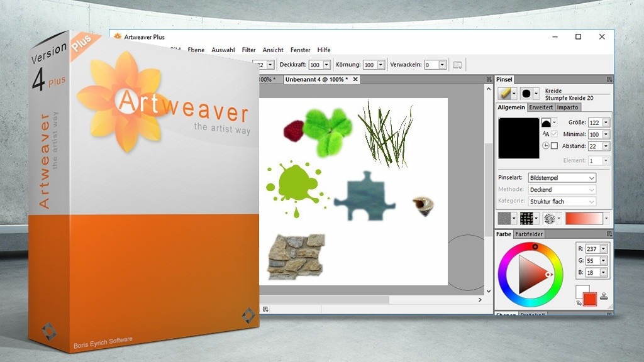Image resolution: width=644 pixels, height=362 pixels.
Task: Expand the round brush variant dropdown arrow
Action: [536, 94]
